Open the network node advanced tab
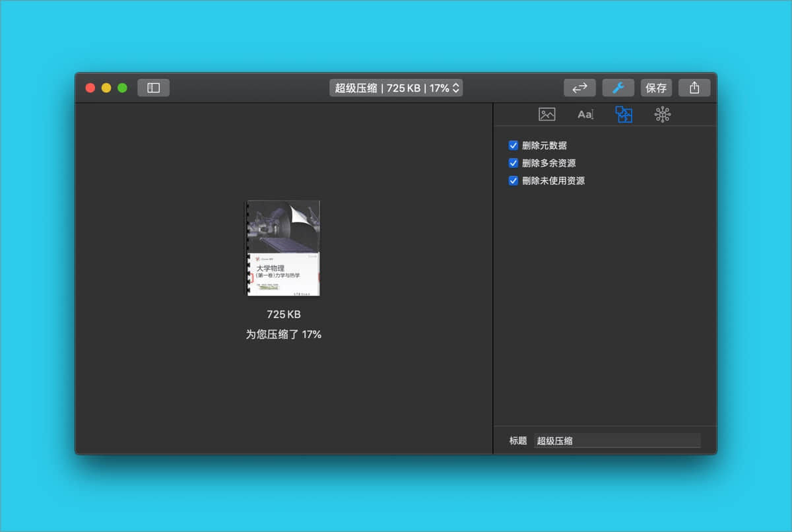The image size is (792, 532). coord(662,114)
